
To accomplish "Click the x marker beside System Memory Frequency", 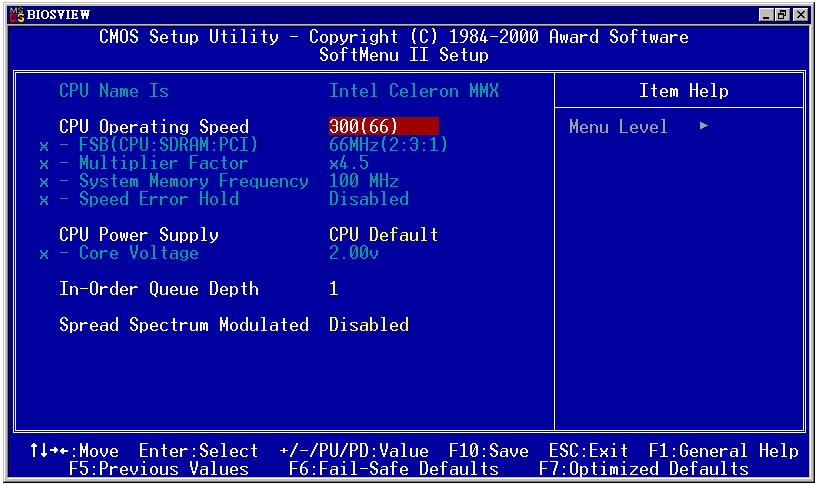I will click(44, 183).
